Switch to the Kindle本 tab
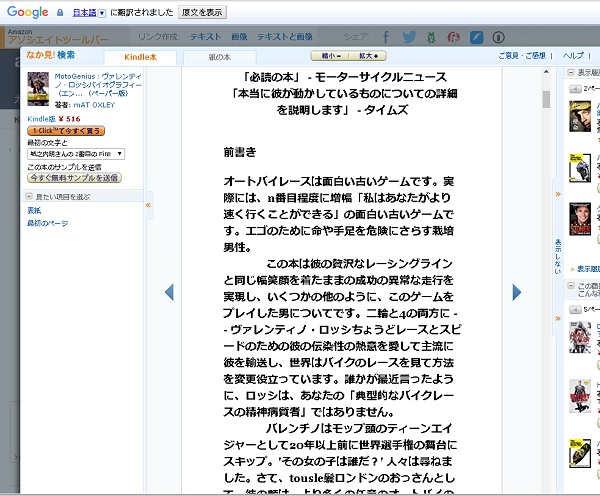 pyautogui.click(x=139, y=58)
